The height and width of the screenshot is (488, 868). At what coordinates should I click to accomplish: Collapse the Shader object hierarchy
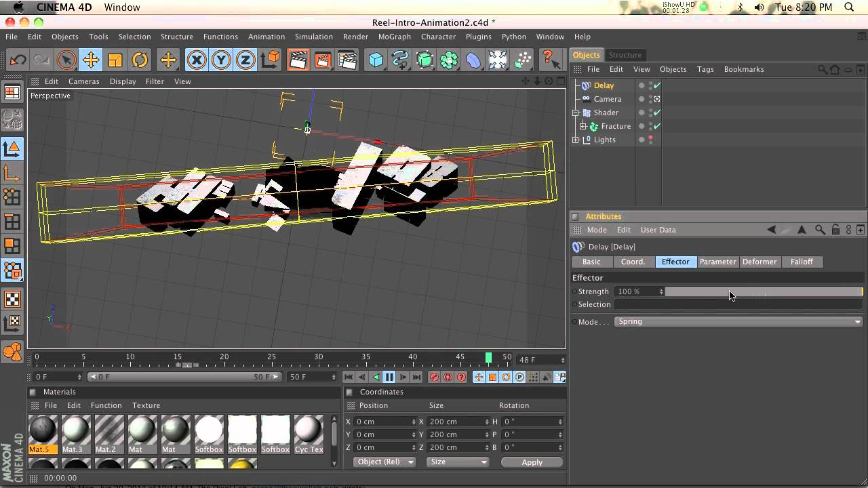(x=576, y=113)
